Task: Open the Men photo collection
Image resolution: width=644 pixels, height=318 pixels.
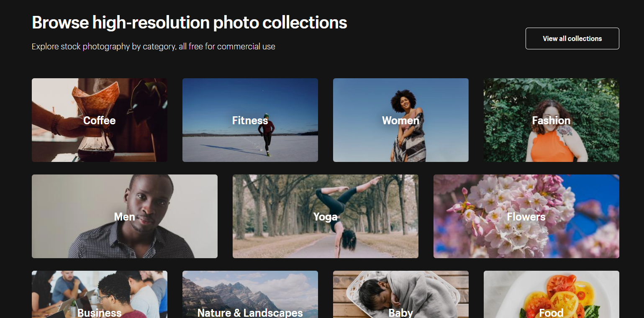Action: (x=125, y=216)
